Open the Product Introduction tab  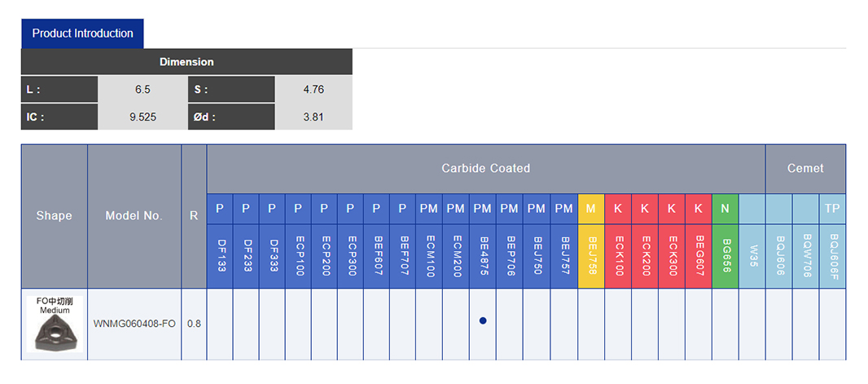[x=82, y=33]
